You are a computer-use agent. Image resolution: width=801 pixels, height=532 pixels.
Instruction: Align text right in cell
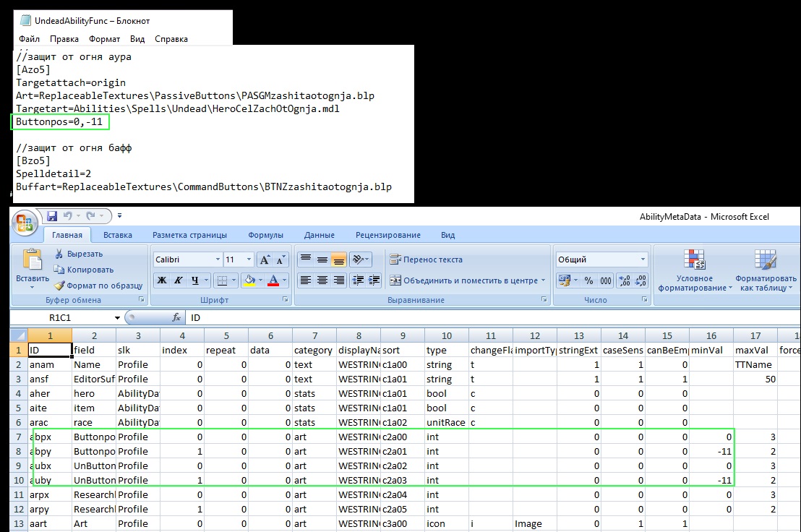pyautogui.click(x=338, y=280)
